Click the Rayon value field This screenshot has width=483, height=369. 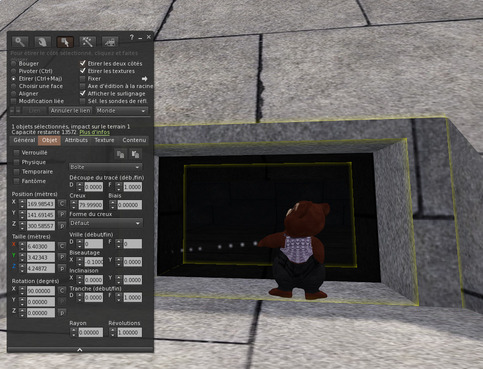[x=91, y=332]
